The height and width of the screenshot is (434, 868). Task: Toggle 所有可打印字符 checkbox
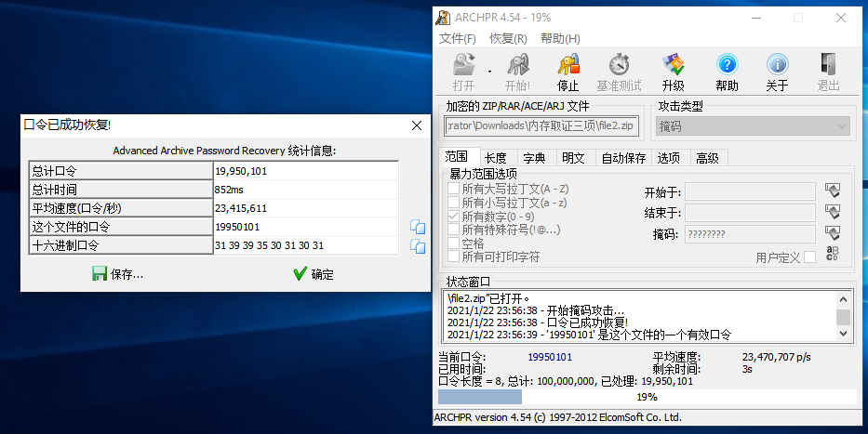pos(453,256)
